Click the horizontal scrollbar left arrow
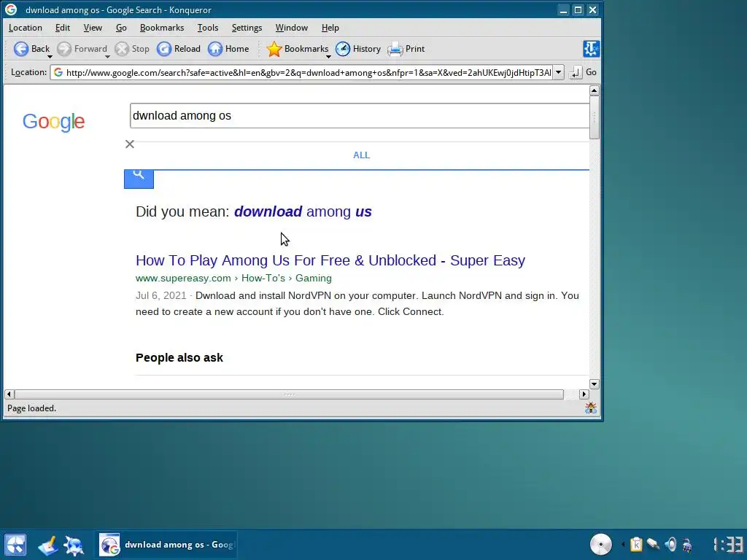 pyautogui.click(x=9, y=394)
